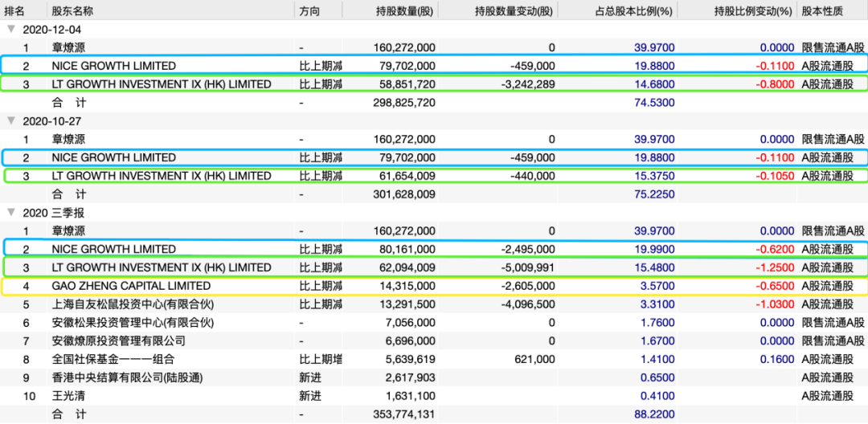Click the 58,851,720 holdings cell

pos(404,84)
